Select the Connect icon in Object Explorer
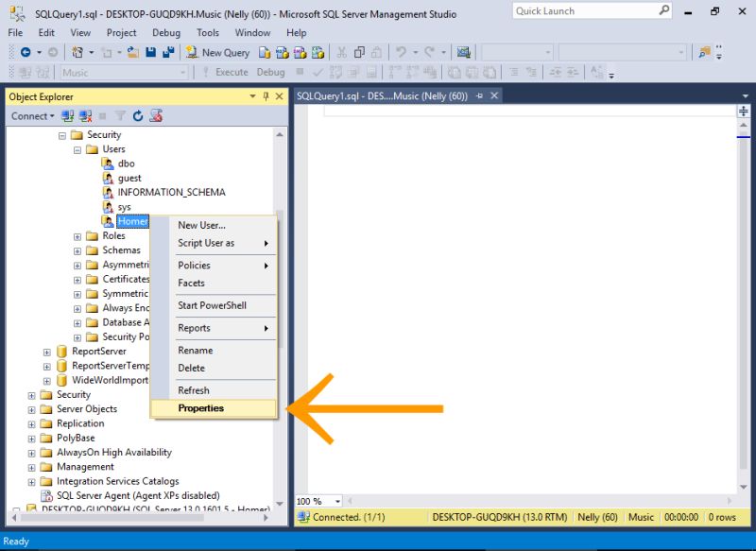The image size is (756, 551). 68,115
